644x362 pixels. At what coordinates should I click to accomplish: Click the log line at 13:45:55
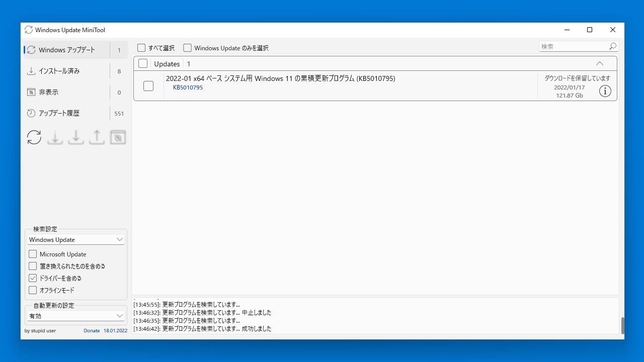coord(187,305)
